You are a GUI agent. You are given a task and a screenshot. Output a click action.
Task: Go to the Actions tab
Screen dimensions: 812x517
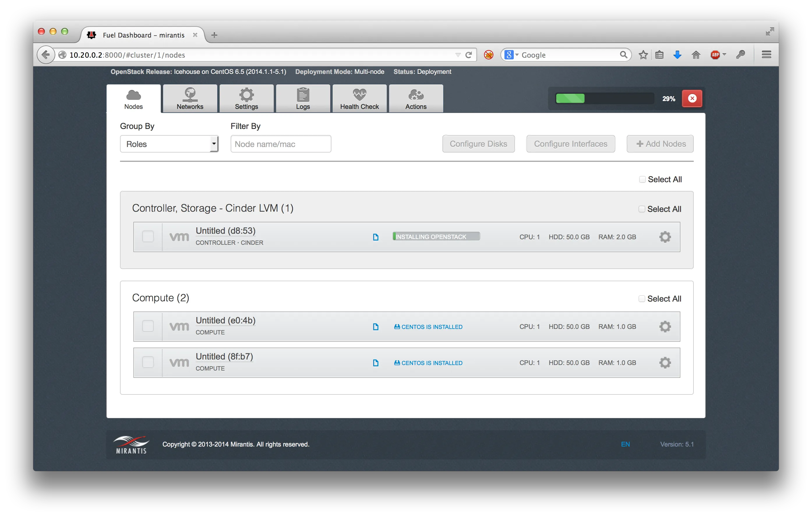[416, 98]
